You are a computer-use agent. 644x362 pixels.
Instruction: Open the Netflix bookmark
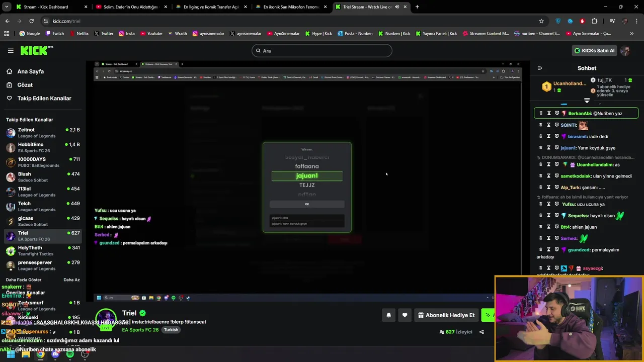coord(78,33)
